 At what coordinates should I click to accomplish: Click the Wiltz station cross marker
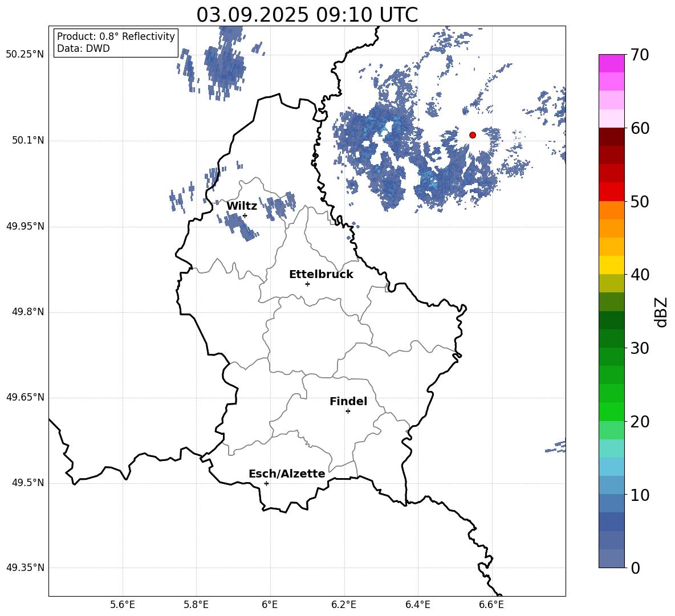pyautogui.click(x=245, y=215)
